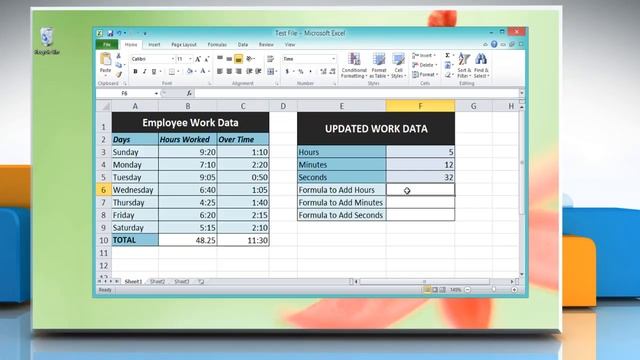The height and width of the screenshot is (360, 640).
Task: Select the Format Painter brush
Action: [118, 75]
